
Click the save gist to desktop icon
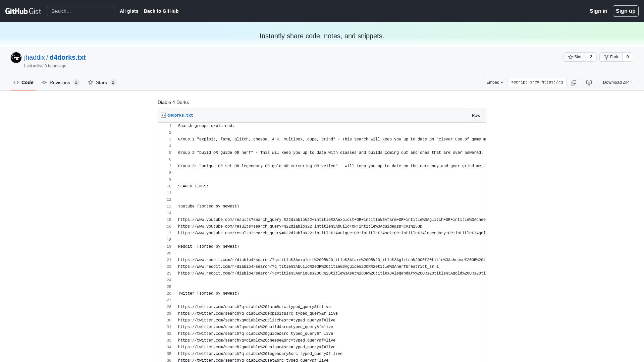point(589,82)
